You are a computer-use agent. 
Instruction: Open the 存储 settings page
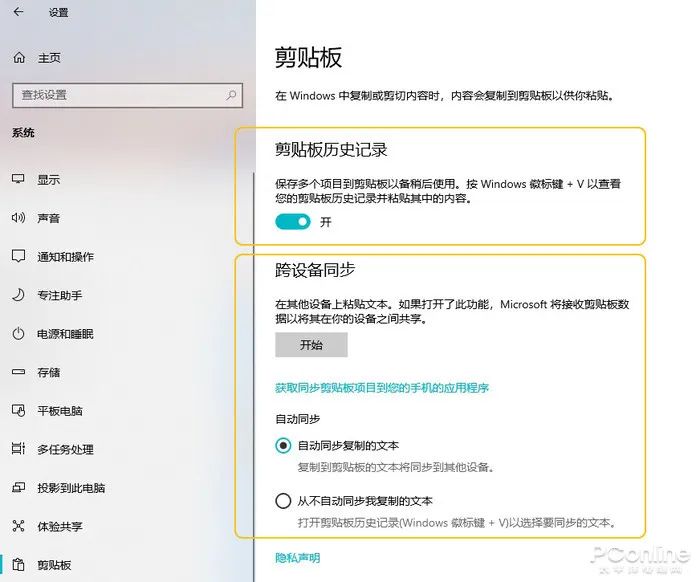click(x=49, y=372)
